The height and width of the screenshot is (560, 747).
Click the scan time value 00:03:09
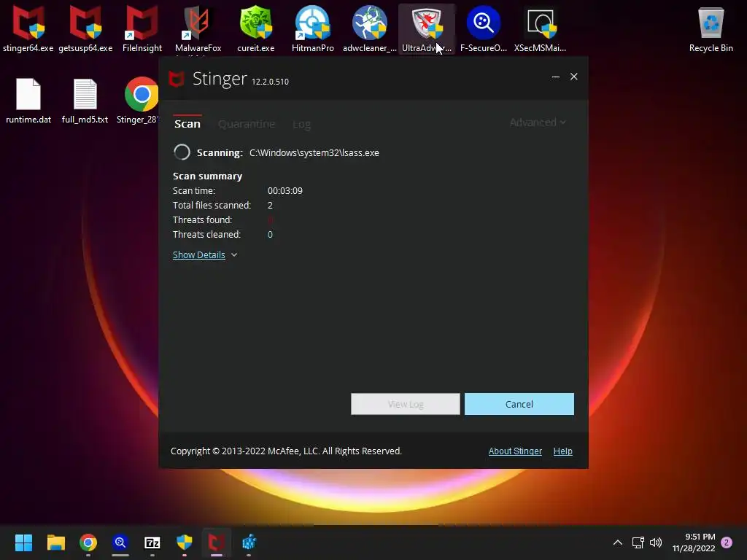coord(285,190)
